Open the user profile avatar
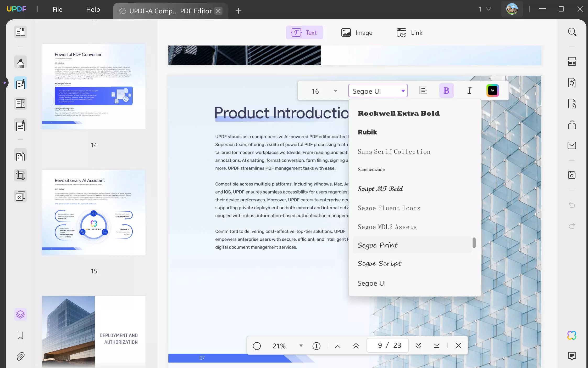The image size is (588, 368). coord(512,9)
